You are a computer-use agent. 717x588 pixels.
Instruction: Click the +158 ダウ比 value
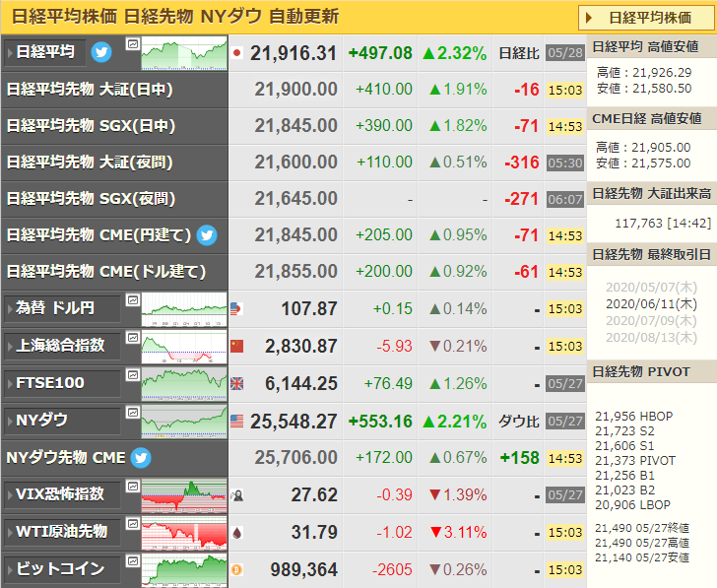[x=520, y=458]
